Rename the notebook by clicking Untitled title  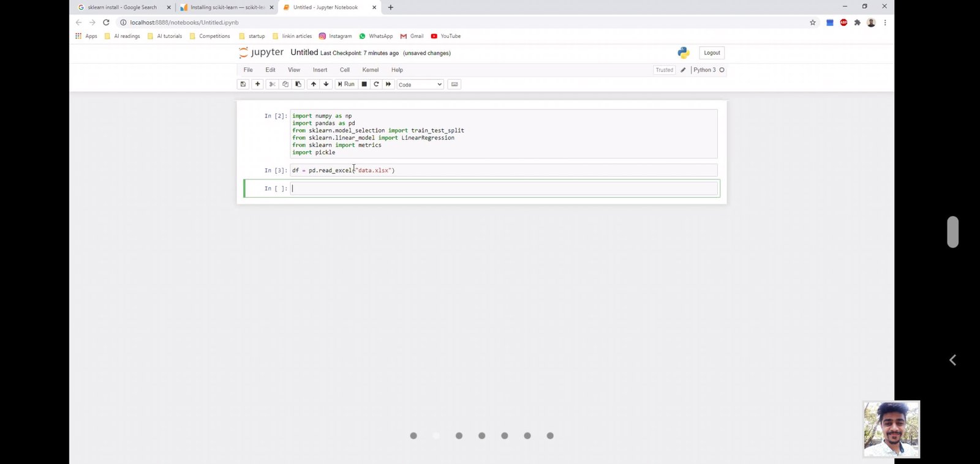coord(304,53)
